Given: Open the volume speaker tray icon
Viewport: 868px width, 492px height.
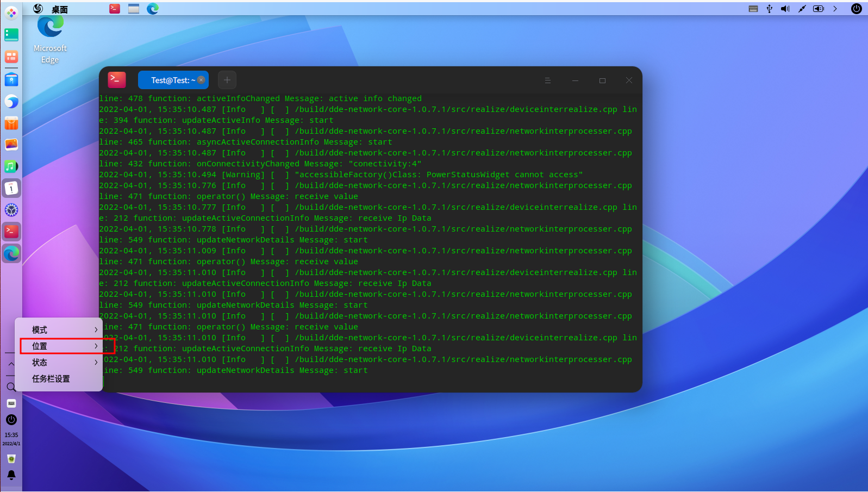Looking at the screenshot, I should tap(785, 9).
